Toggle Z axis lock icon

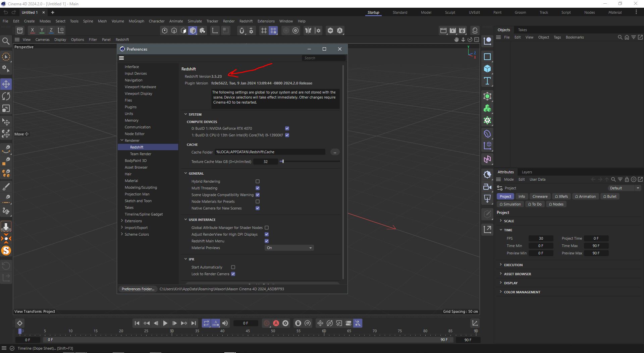(51, 30)
